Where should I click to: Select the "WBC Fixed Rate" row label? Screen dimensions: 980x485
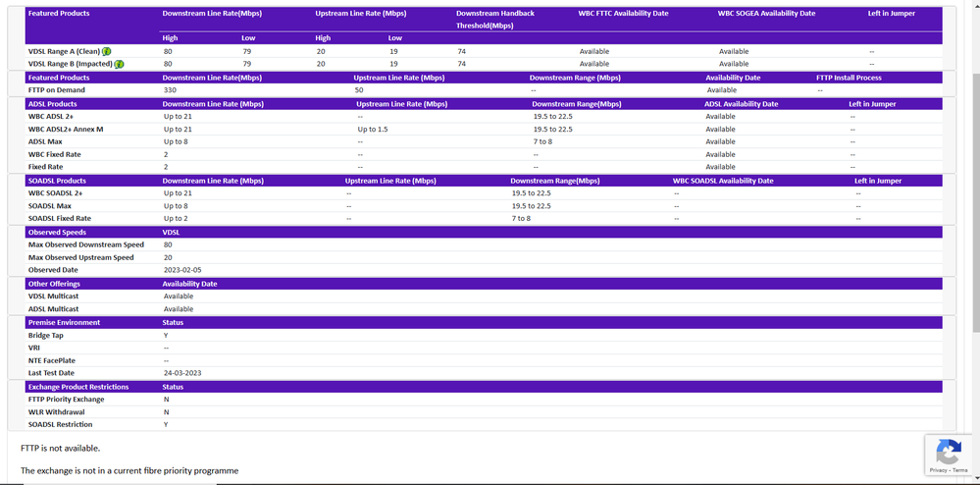point(54,154)
